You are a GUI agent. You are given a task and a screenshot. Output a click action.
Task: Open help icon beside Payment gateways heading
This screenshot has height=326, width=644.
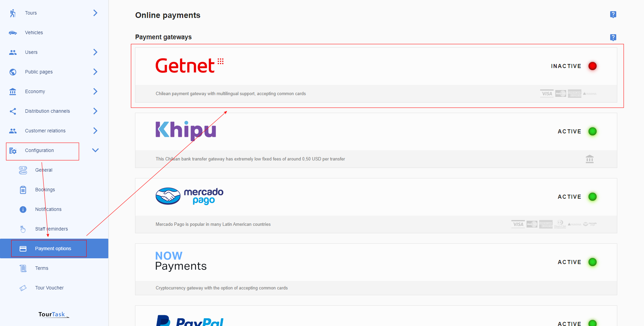(x=613, y=38)
